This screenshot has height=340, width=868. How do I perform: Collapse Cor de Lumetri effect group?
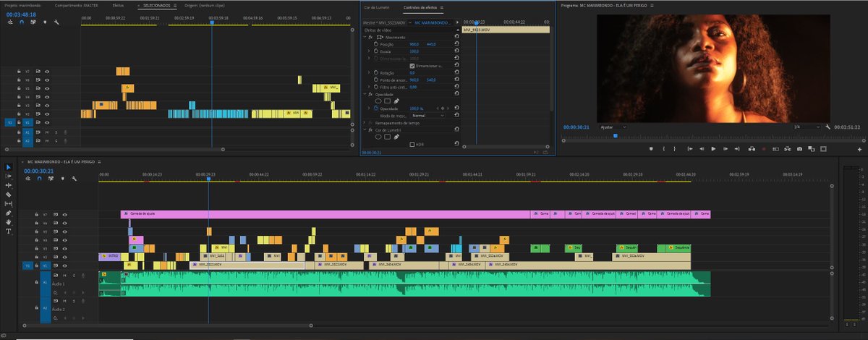[x=365, y=130]
